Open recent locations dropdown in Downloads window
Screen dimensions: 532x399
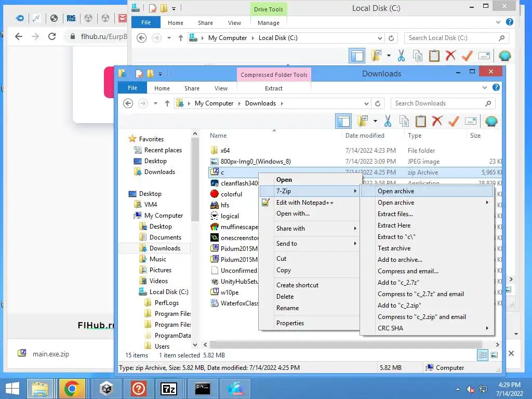(155, 103)
